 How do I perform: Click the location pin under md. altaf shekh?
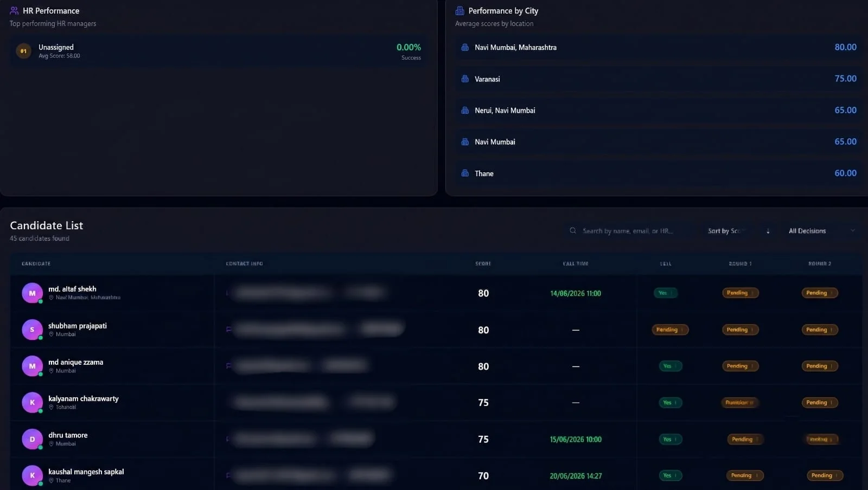coord(51,298)
